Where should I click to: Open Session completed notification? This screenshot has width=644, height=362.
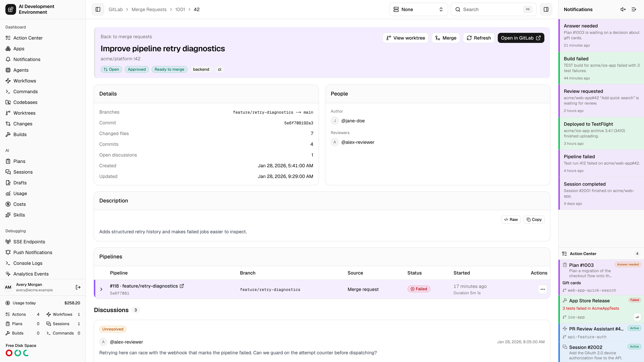click(601, 193)
